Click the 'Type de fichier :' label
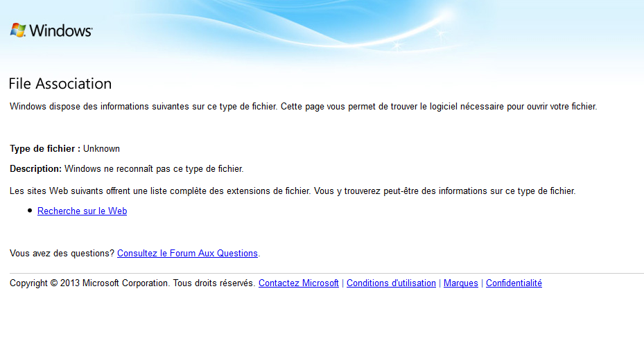644x361 pixels. pos(45,149)
